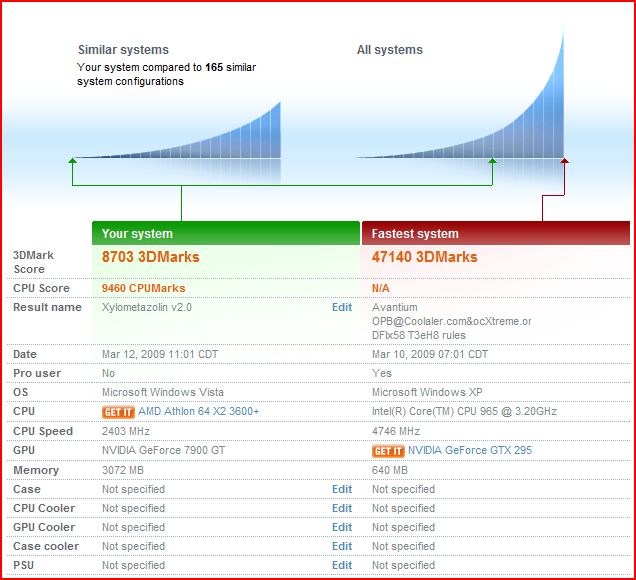
Task: Click the Pro user row label
Action: (37, 374)
